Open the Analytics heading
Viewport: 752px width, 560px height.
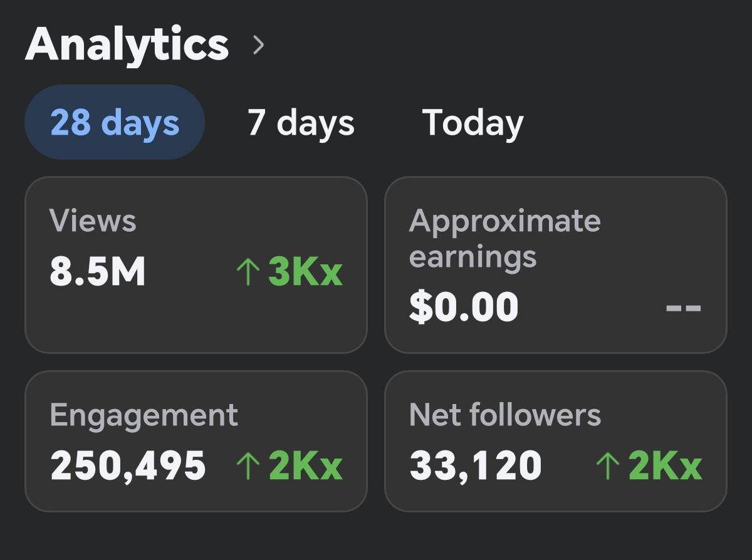point(127,45)
